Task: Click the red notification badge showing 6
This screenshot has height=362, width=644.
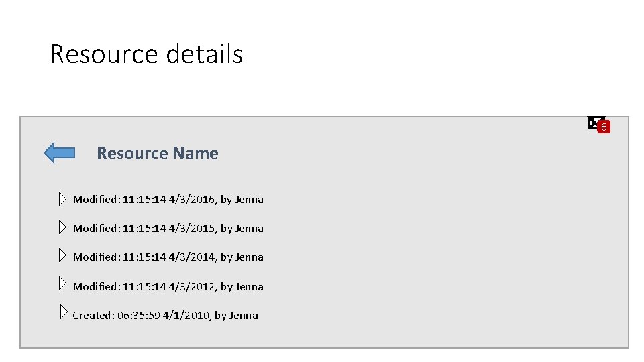Action: [604, 127]
